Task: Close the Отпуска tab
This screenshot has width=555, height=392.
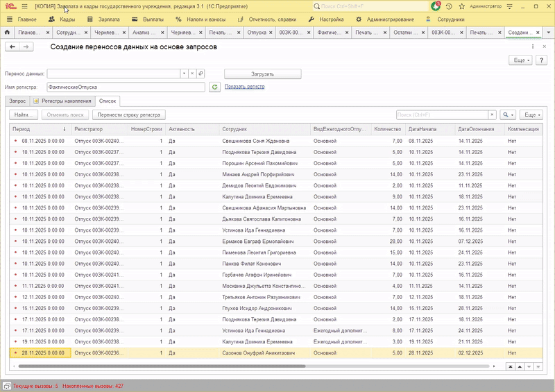Action: pyautogui.click(x=271, y=33)
